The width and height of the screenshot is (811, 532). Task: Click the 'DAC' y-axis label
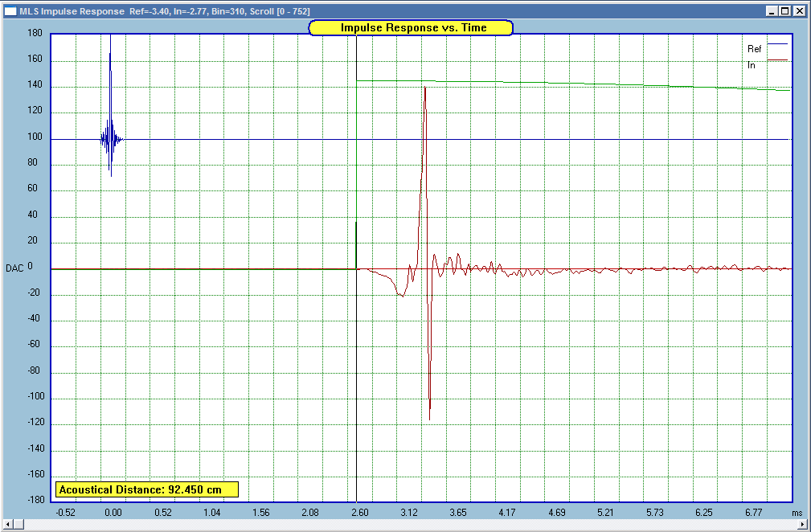point(14,268)
